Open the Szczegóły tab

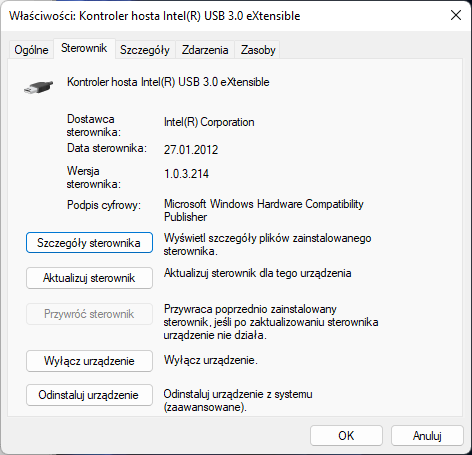(145, 50)
